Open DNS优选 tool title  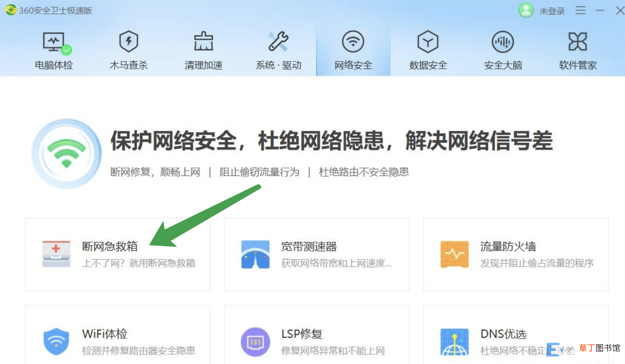[x=503, y=334]
